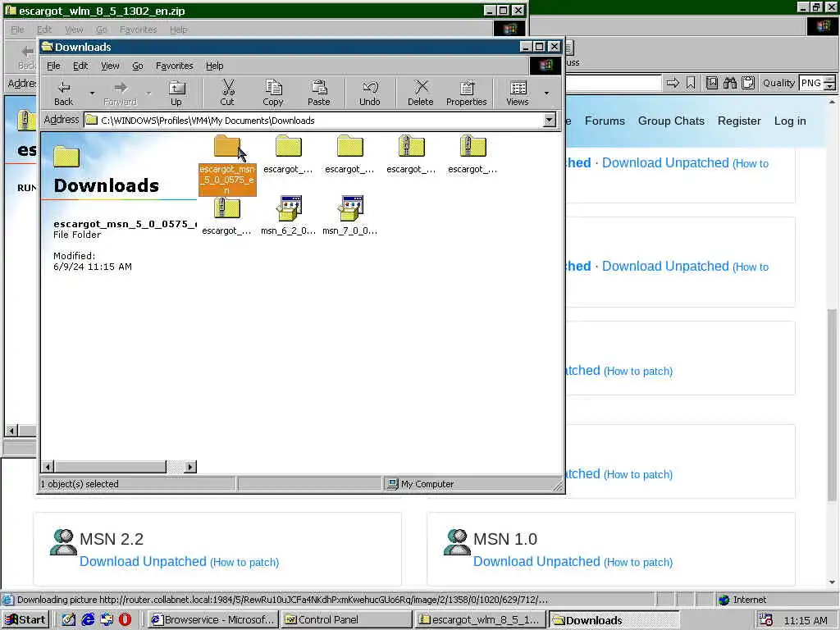Click the Log in link

point(790,121)
